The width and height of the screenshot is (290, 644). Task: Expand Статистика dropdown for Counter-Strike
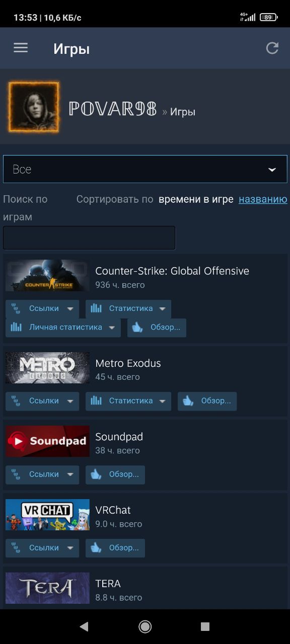click(128, 309)
